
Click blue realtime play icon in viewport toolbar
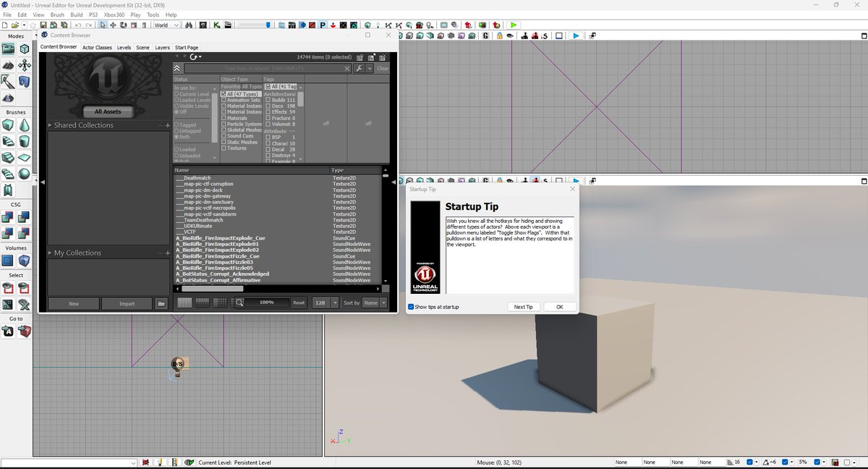tap(576, 35)
